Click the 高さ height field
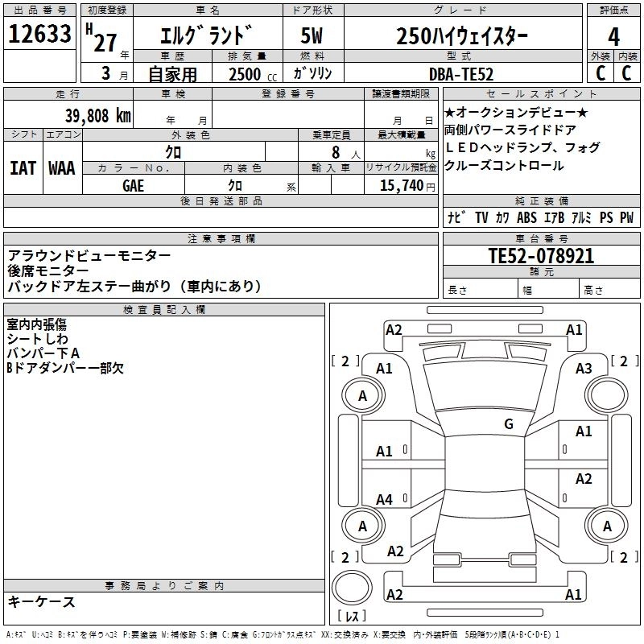Viewport: 644px width, 644px height. coord(609,289)
